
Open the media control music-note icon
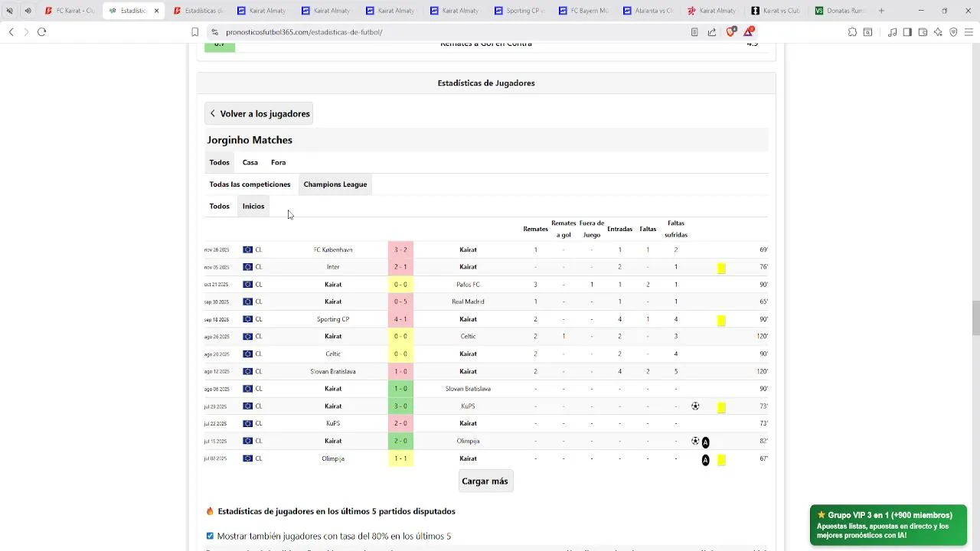[x=892, y=32]
